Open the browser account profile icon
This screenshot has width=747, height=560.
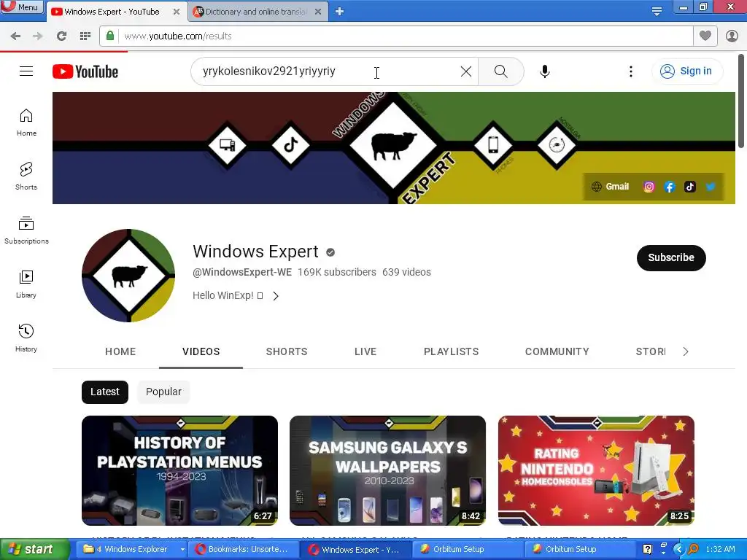click(732, 36)
